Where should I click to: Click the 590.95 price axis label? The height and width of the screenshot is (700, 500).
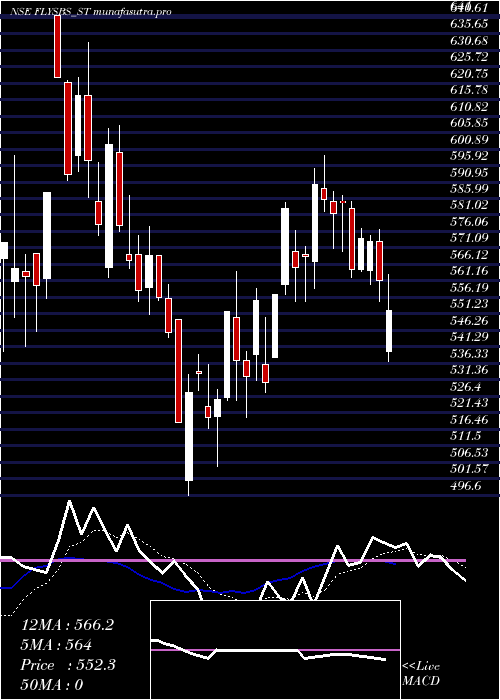(470, 172)
